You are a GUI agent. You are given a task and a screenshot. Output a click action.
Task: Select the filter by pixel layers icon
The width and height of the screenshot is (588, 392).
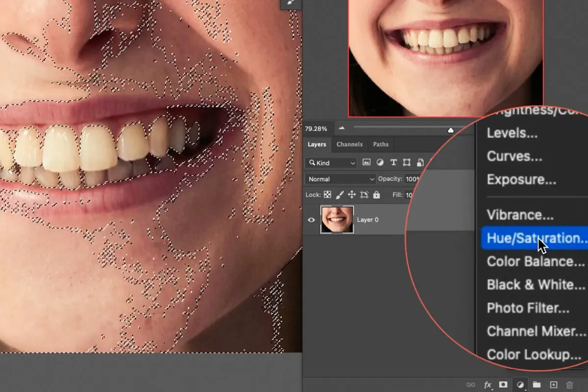coord(367,162)
